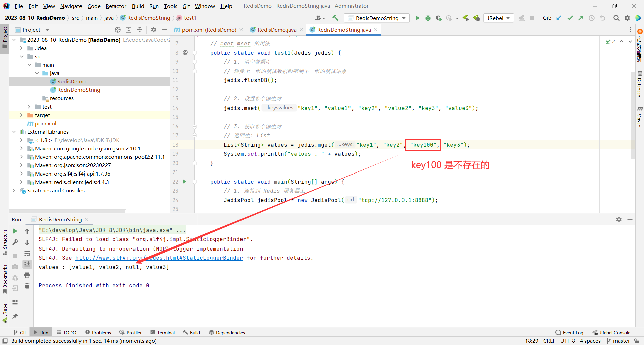Click UTF-8 encoding in status bar

click(x=568, y=341)
